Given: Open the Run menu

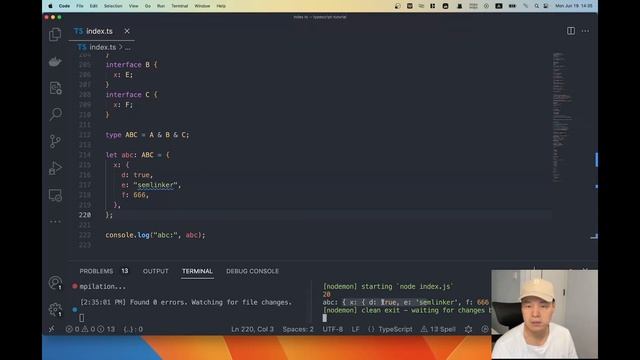Looking at the screenshot, I should point(161,6).
